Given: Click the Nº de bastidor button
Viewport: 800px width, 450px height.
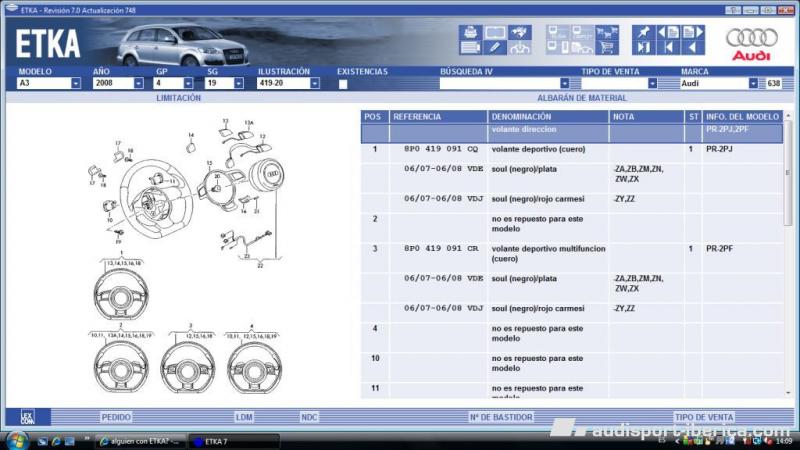Looking at the screenshot, I should point(501,417).
